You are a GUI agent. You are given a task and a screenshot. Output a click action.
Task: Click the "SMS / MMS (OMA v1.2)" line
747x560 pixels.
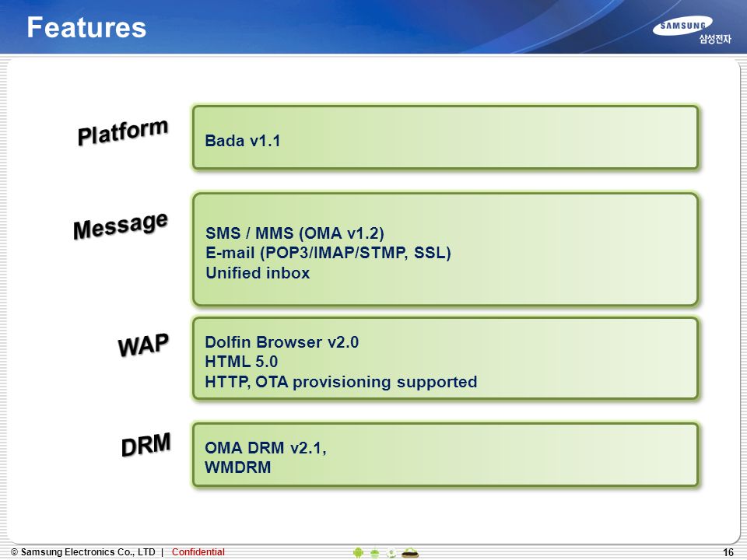pyautogui.click(x=294, y=233)
